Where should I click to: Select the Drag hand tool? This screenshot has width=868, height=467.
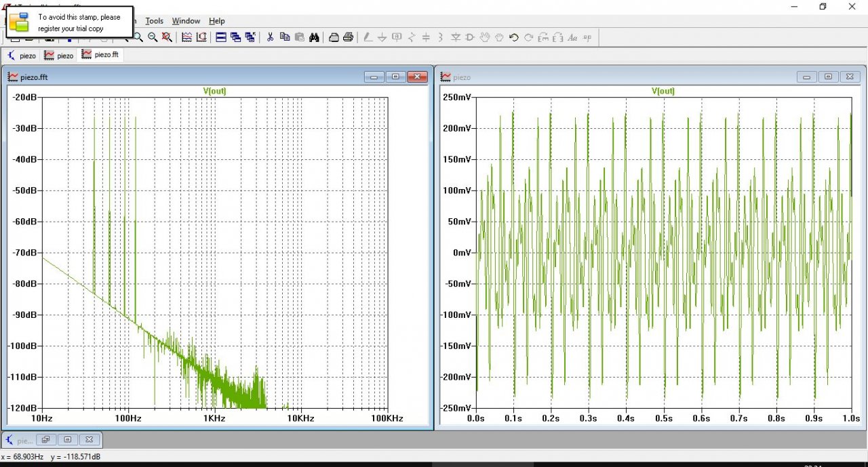(499, 37)
